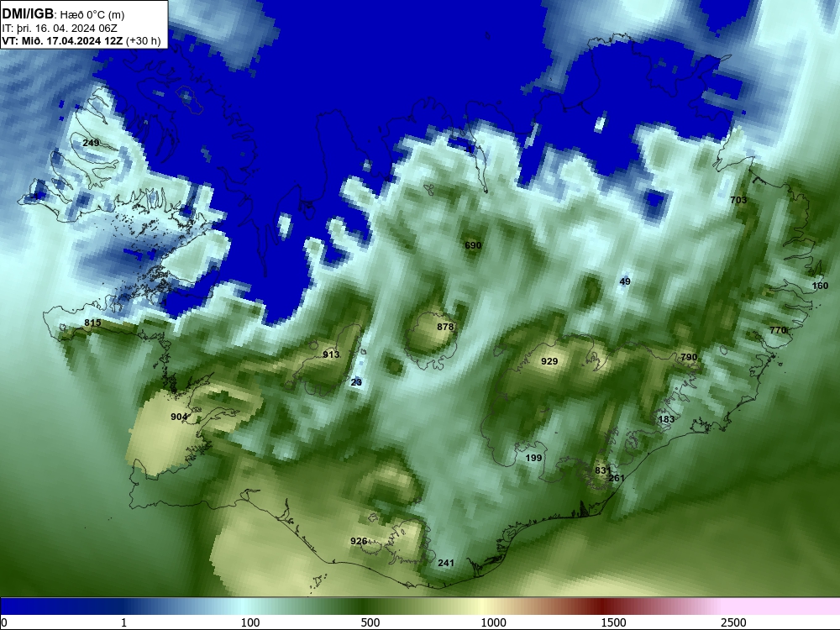This screenshot has width=840, height=630.
Task: Pick the dark red section of the color bar
Action: [x=602, y=606]
